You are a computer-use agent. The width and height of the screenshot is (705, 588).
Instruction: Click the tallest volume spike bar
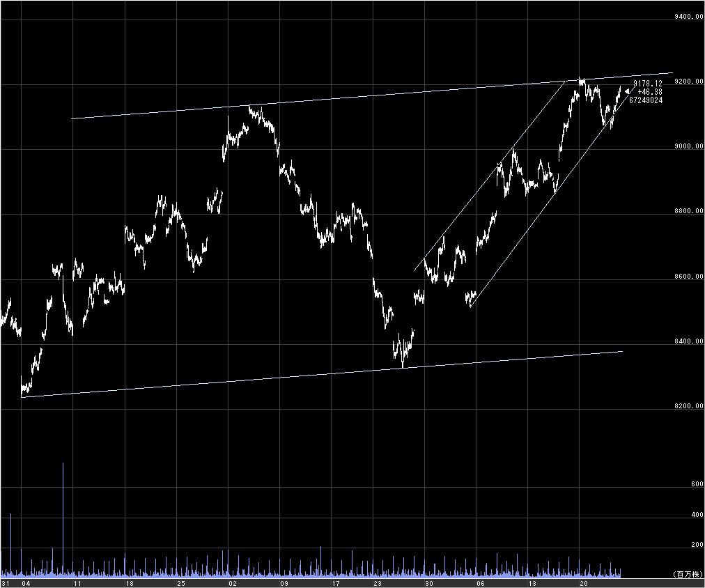63,519
